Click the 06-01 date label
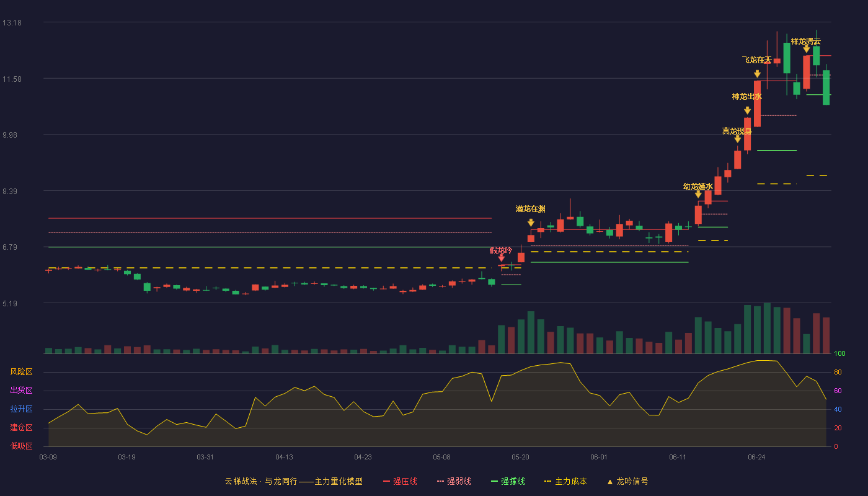The image size is (868, 496). [x=599, y=457]
